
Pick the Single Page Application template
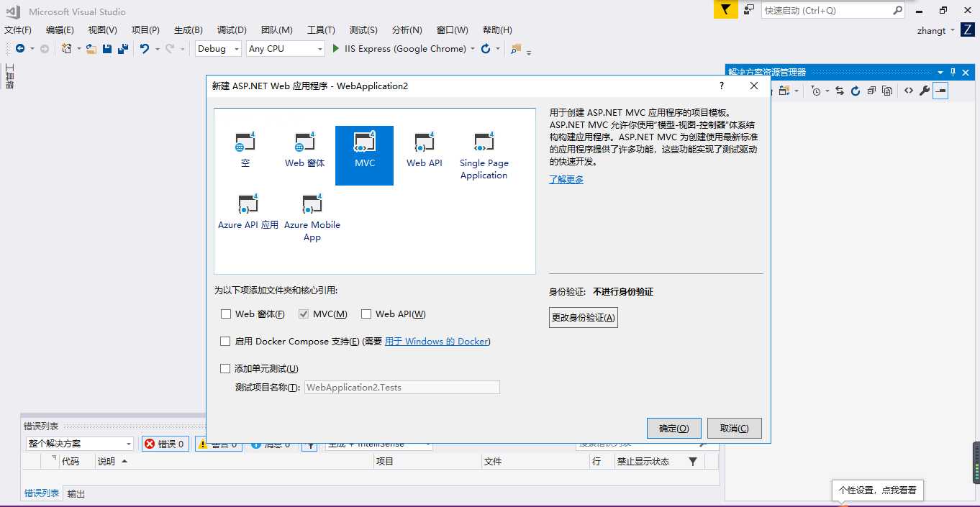pos(484,157)
